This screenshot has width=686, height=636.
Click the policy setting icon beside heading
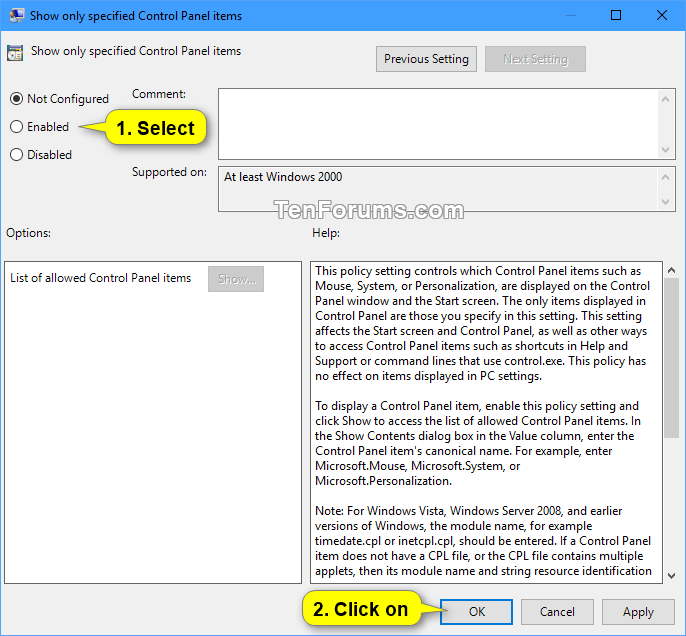(15, 52)
